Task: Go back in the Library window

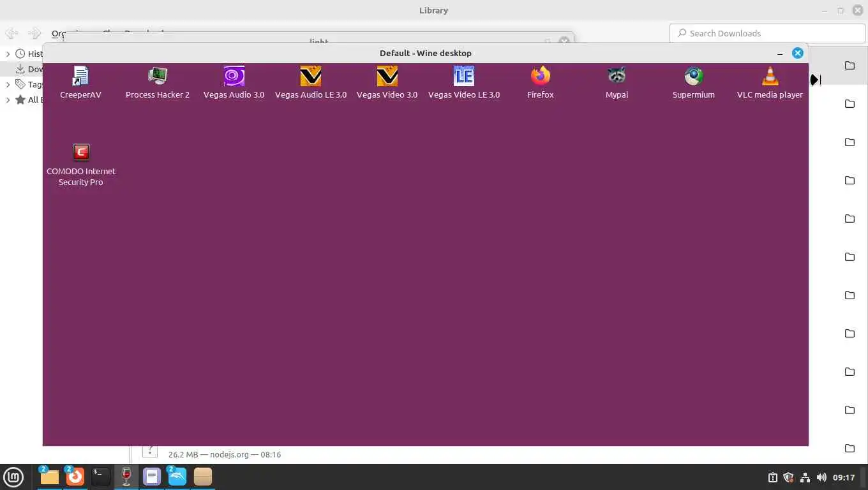Action: pos(11,33)
